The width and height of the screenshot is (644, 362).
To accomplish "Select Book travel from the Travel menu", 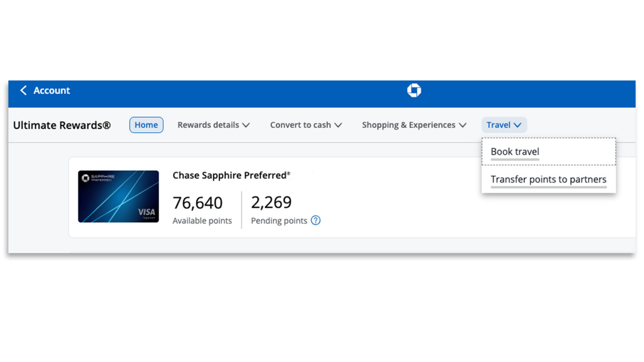I will [x=514, y=152].
